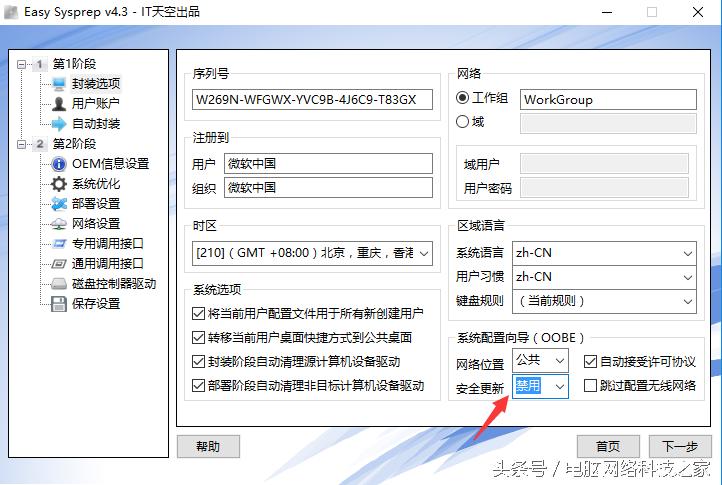
Task: Select the 工作组 radio button
Action: point(462,98)
